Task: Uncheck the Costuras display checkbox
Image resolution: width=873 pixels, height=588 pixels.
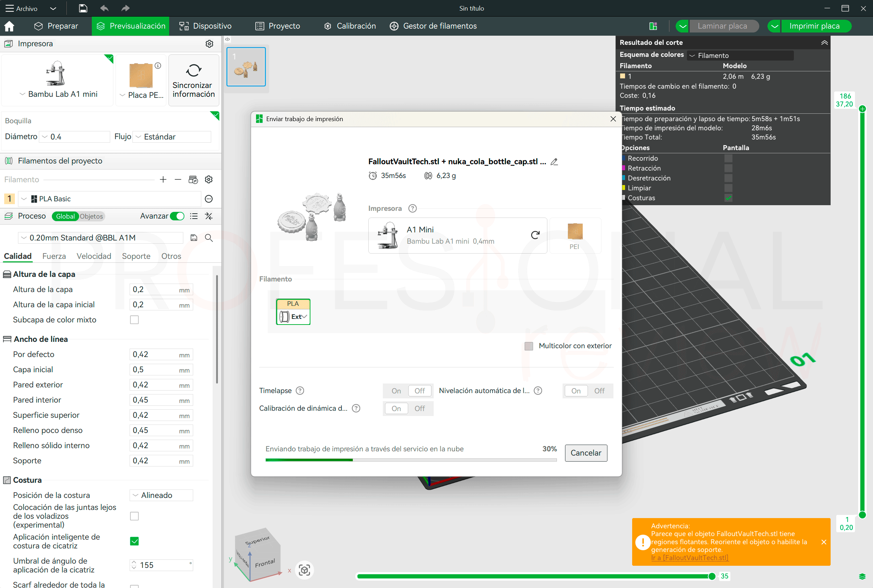Action: 728,198
